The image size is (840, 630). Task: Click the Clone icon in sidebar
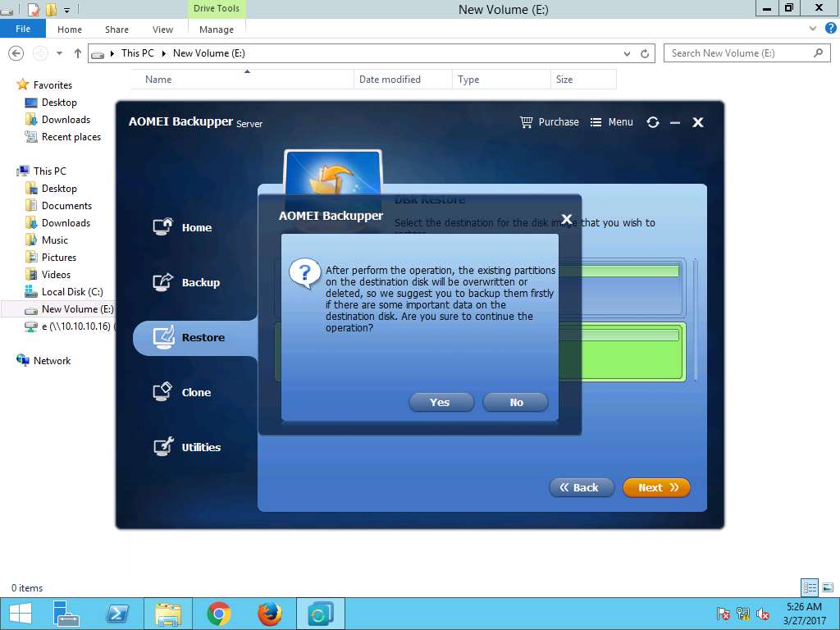pyautogui.click(x=163, y=391)
